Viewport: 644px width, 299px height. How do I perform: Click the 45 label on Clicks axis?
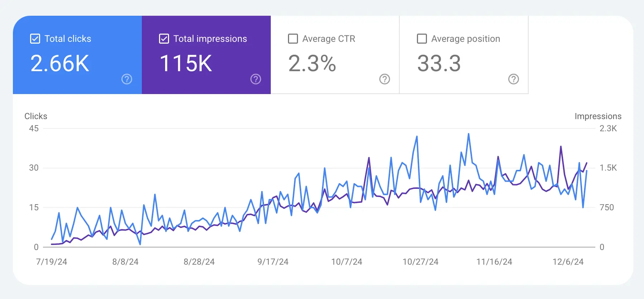[x=34, y=128]
